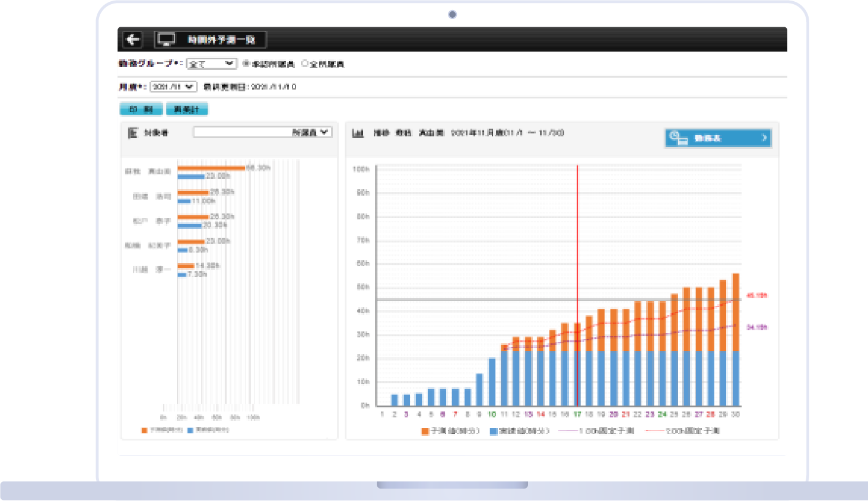Click the day 30 bar in the chart
This screenshot has width=868, height=501.
[736, 340]
